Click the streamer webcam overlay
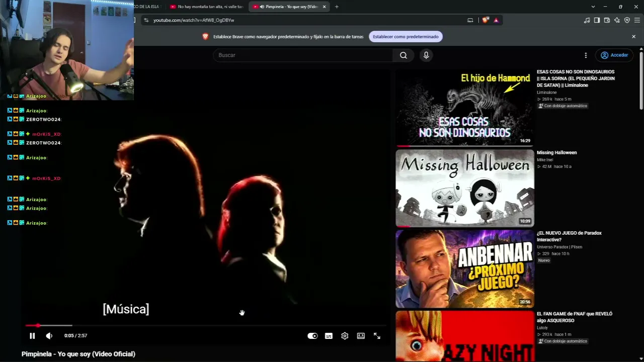The height and width of the screenshot is (362, 644). [x=67, y=49]
